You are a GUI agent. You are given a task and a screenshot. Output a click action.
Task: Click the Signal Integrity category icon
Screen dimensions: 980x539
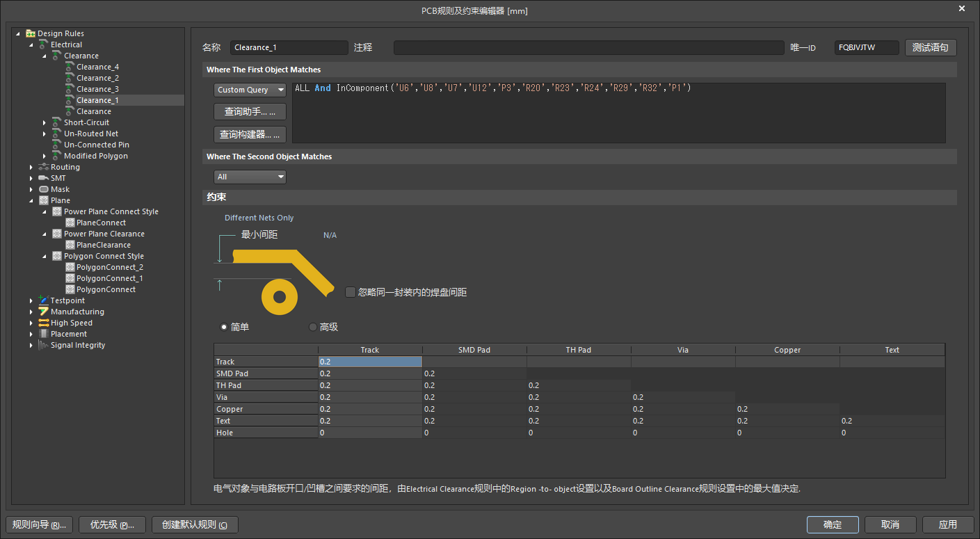point(44,345)
